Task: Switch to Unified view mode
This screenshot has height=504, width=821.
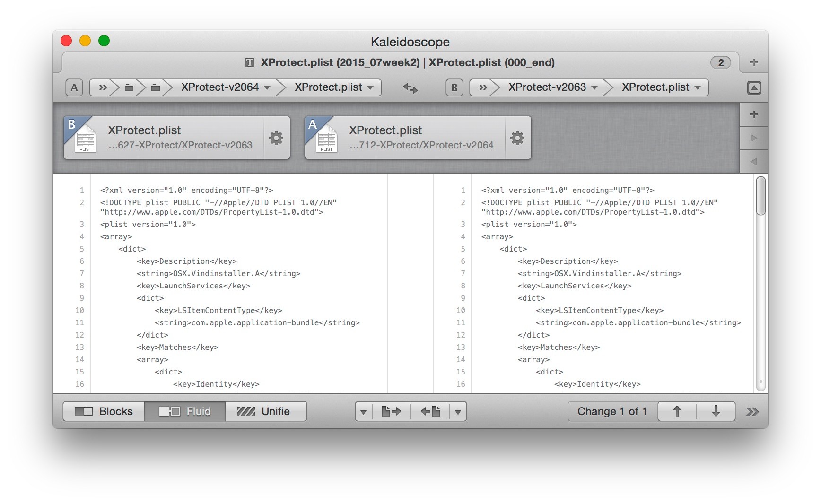Action: tap(266, 411)
